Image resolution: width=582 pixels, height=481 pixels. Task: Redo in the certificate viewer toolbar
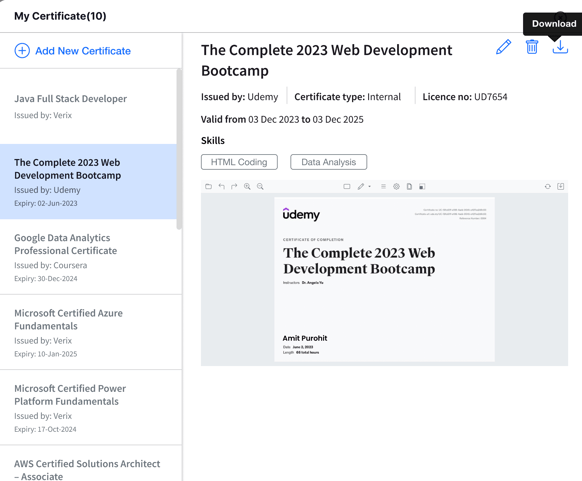pos(234,186)
